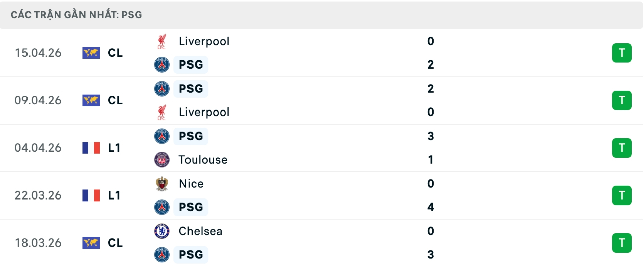
Task: Click the Champions League icon for 18.03.26
Action: (x=91, y=243)
